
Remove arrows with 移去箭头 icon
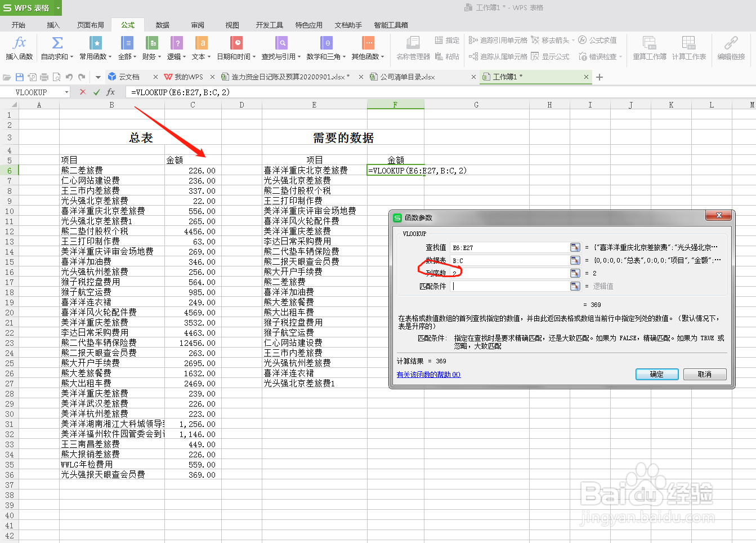tap(554, 40)
